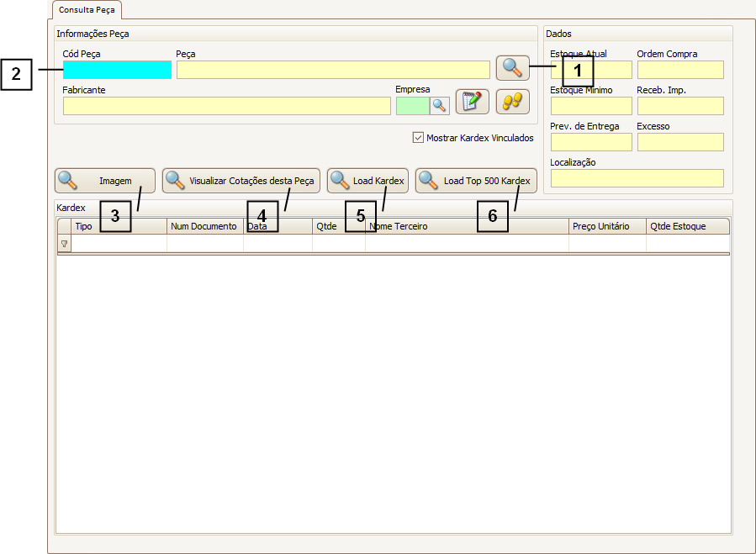This screenshot has height=554, width=756.
Task: Click the green Empresa input field
Action: (x=412, y=106)
